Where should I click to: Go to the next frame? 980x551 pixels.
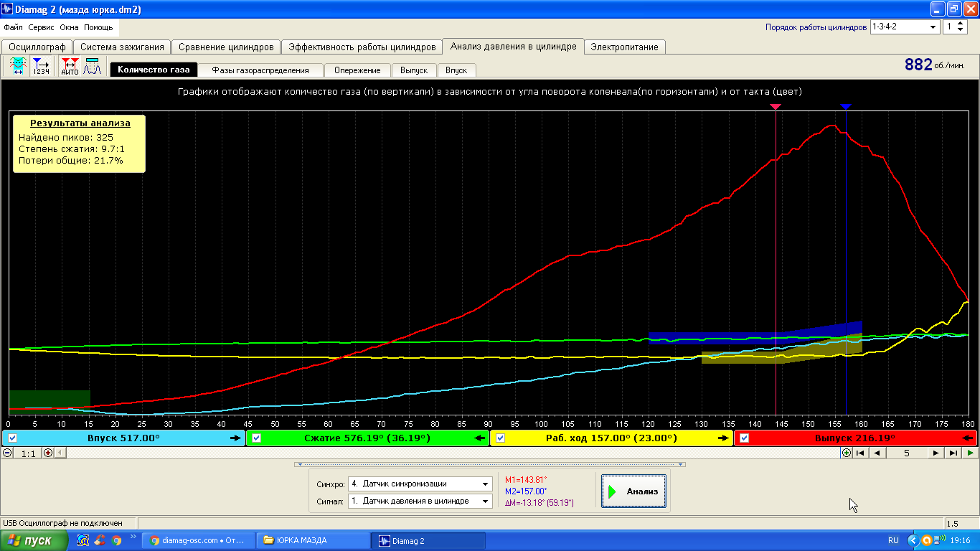[936, 453]
